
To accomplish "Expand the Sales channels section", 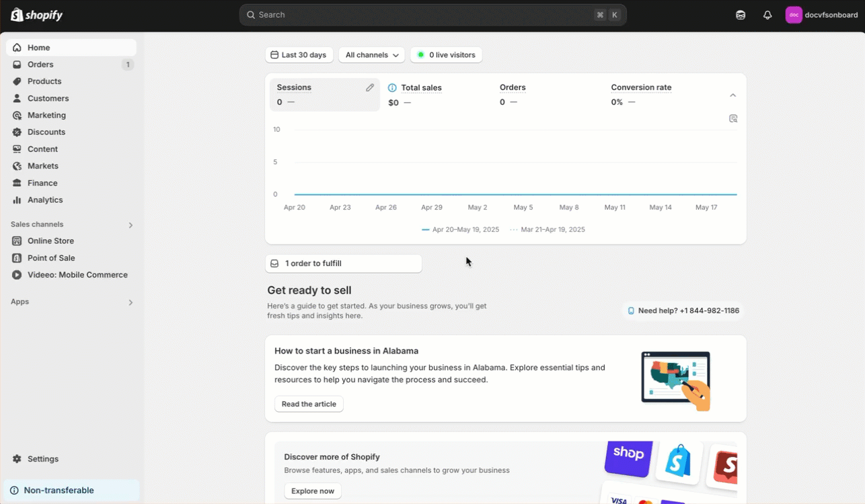I will click(x=130, y=225).
